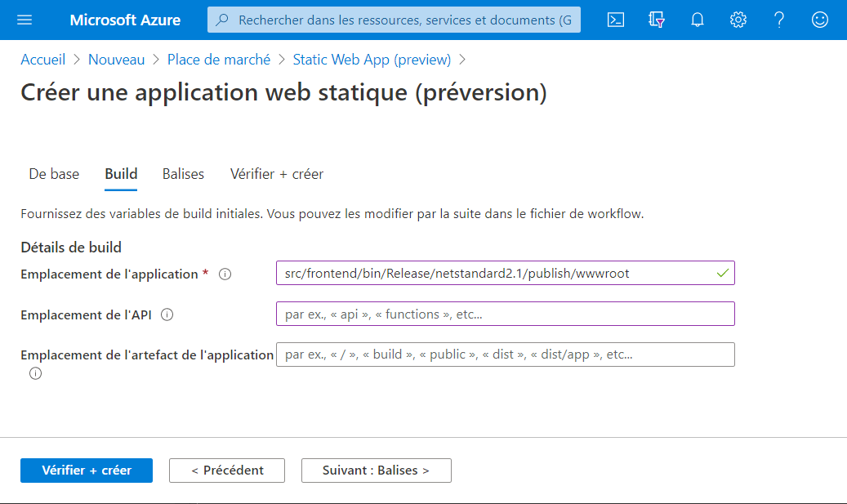This screenshot has width=847, height=504.
Task: Show info tooltip for Emplacement de l'application
Action: click(x=225, y=274)
